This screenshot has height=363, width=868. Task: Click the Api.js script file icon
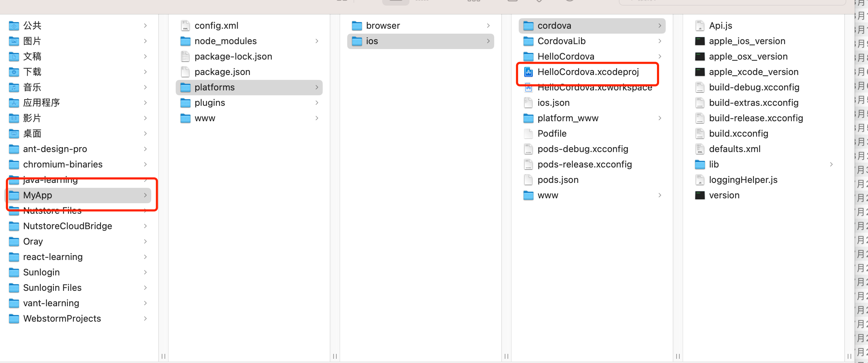tap(700, 26)
